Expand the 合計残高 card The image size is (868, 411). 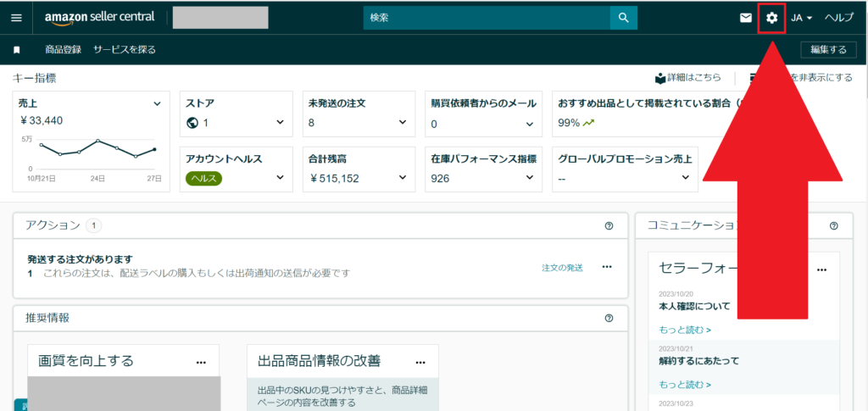(x=403, y=178)
